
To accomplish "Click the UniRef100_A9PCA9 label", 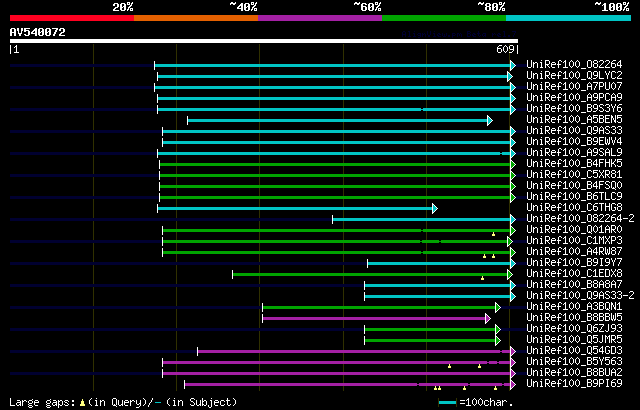I will [x=574, y=98].
